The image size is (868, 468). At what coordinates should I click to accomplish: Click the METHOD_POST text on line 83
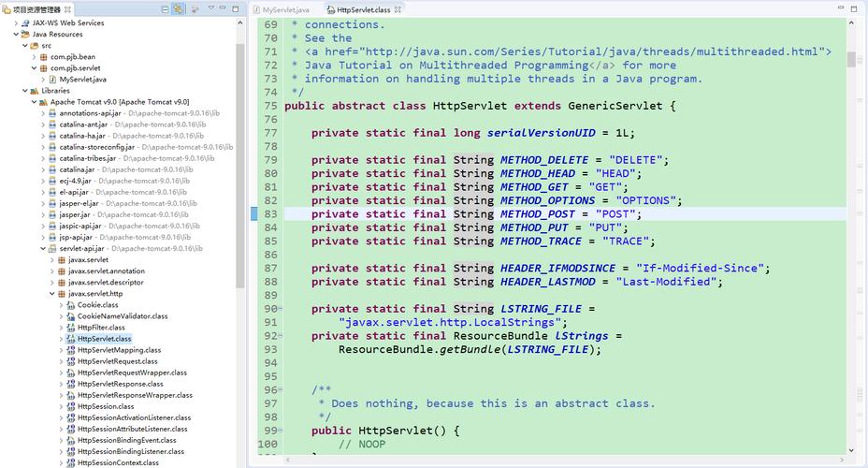tap(538, 214)
